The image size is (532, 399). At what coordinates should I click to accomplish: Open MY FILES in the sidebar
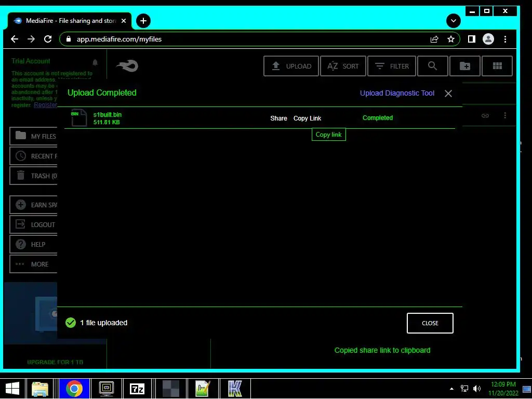tap(34, 136)
